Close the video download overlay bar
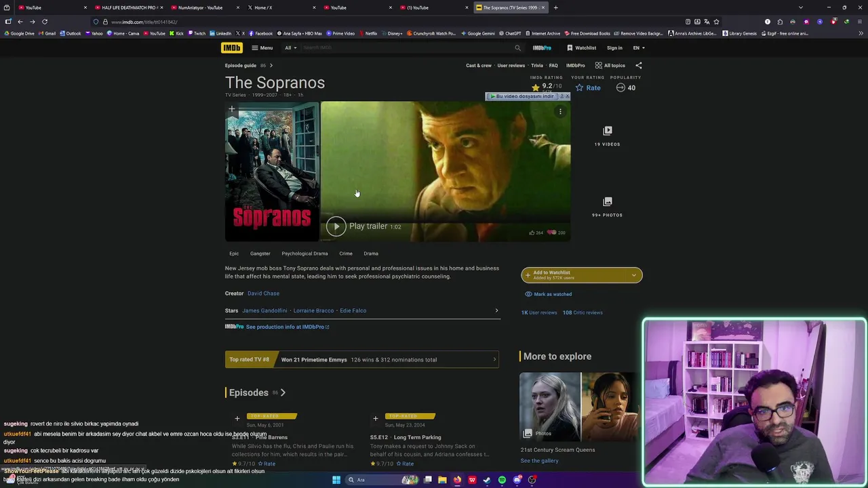The width and height of the screenshot is (868, 488). (567, 96)
